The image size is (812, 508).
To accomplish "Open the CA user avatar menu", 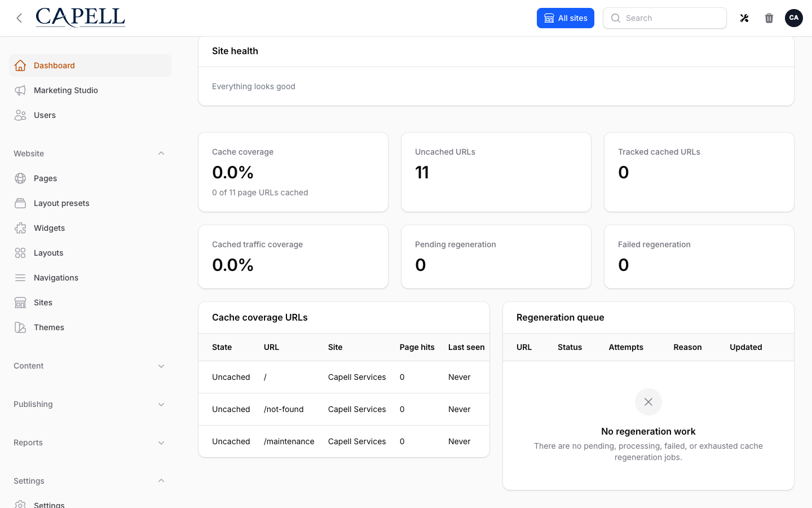I will point(794,18).
